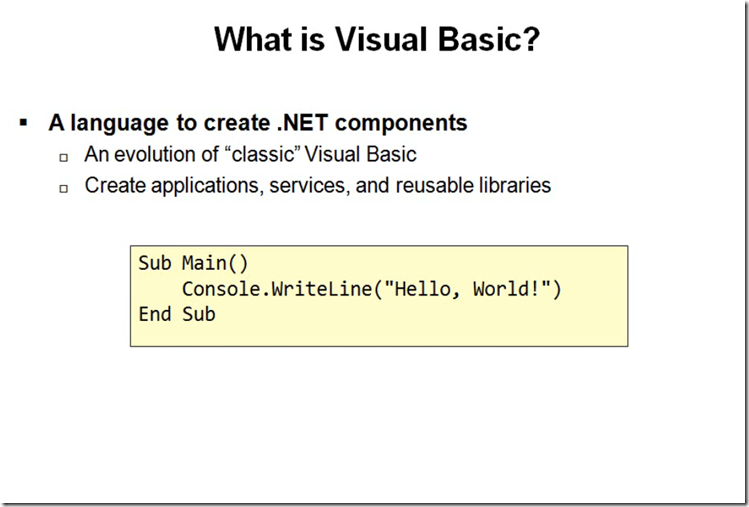Click the code line 'Sub Main()'

tap(193, 263)
